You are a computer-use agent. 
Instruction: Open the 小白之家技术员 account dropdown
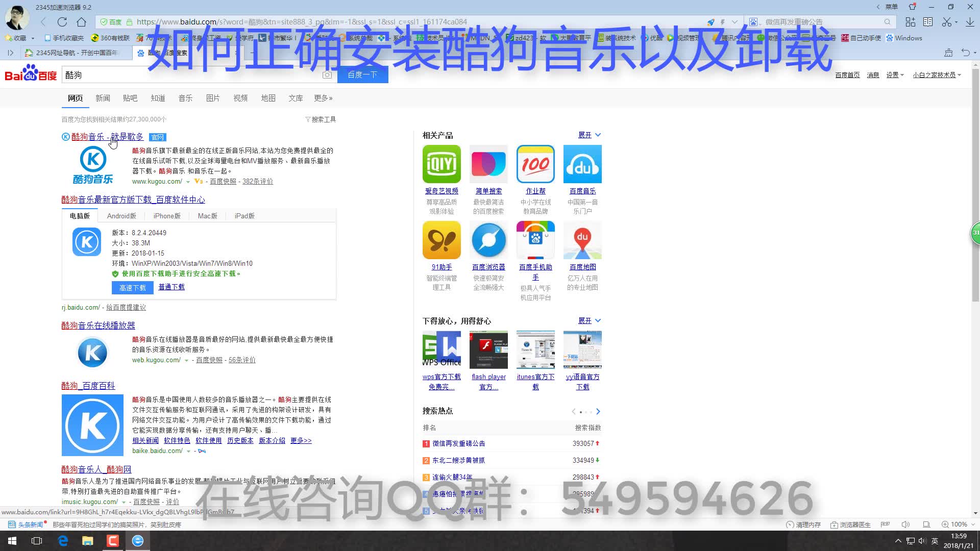[937, 75]
